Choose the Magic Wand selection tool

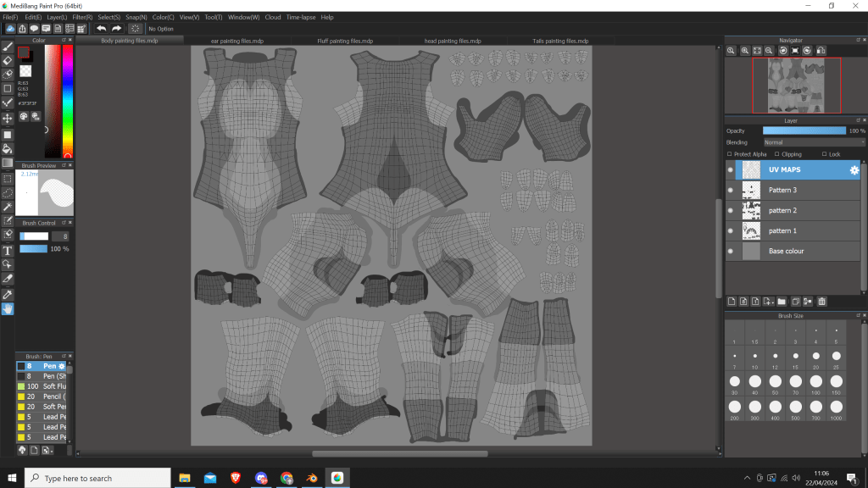pyautogui.click(x=8, y=207)
